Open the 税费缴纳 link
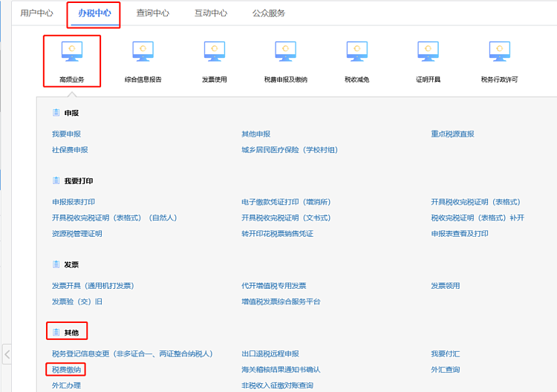 click(x=66, y=370)
